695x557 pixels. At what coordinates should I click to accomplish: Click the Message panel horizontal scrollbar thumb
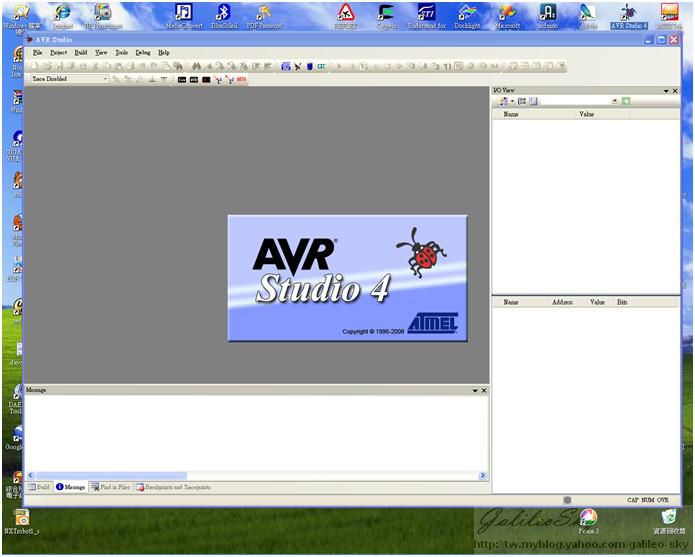click(111, 476)
